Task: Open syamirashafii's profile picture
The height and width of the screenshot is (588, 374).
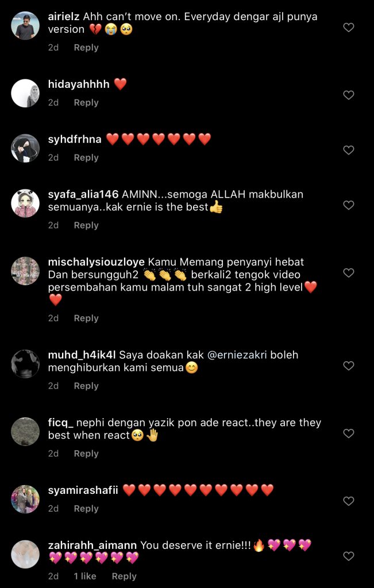Action: (x=25, y=499)
